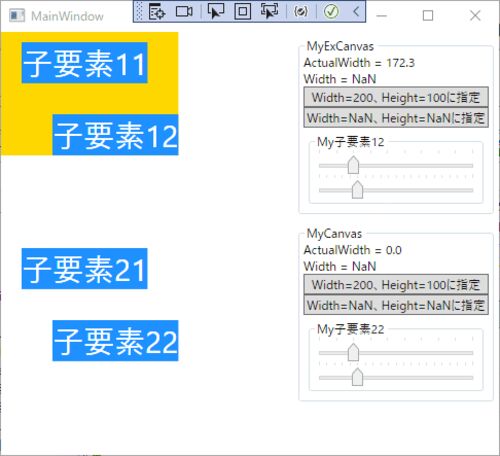This screenshot has height=456, width=500.
Task: Click the 子要素22 blue label
Action: (115, 340)
